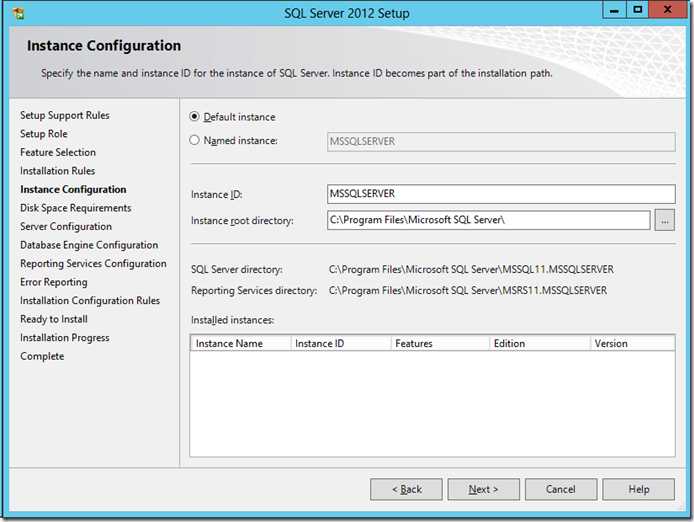This screenshot has height=522, width=694.
Task: Click the Reporting Services directory path text
Action: [468, 290]
